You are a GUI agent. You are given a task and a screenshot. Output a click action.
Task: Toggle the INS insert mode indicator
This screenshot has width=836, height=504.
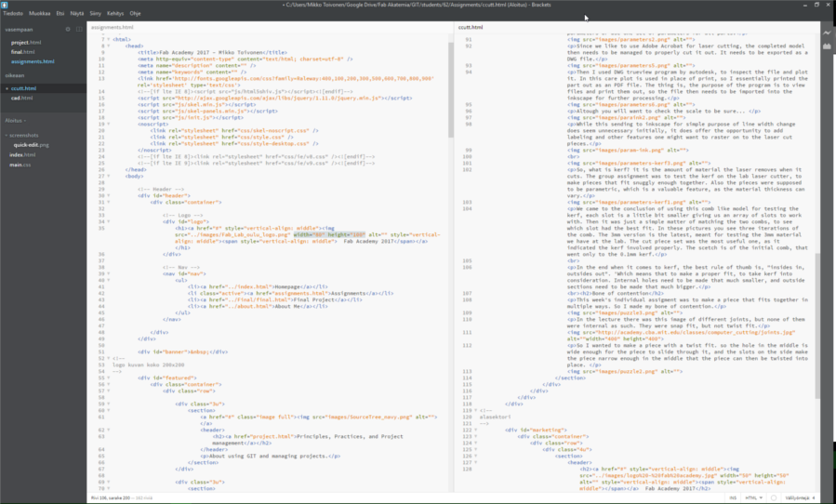coord(733,497)
